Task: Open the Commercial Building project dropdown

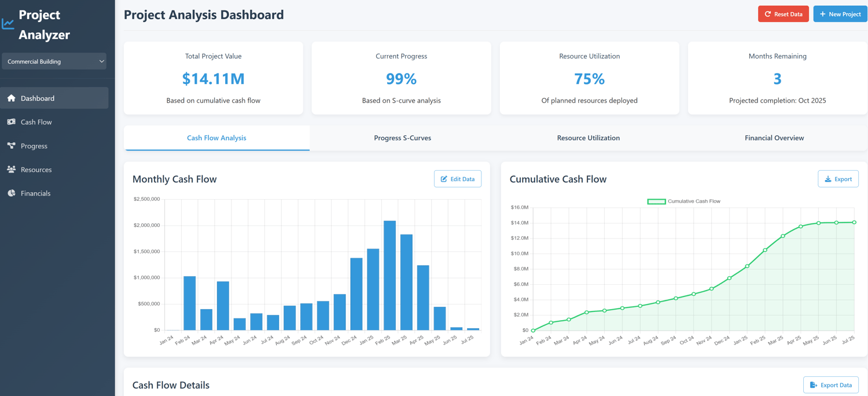Action: pyautogui.click(x=54, y=61)
